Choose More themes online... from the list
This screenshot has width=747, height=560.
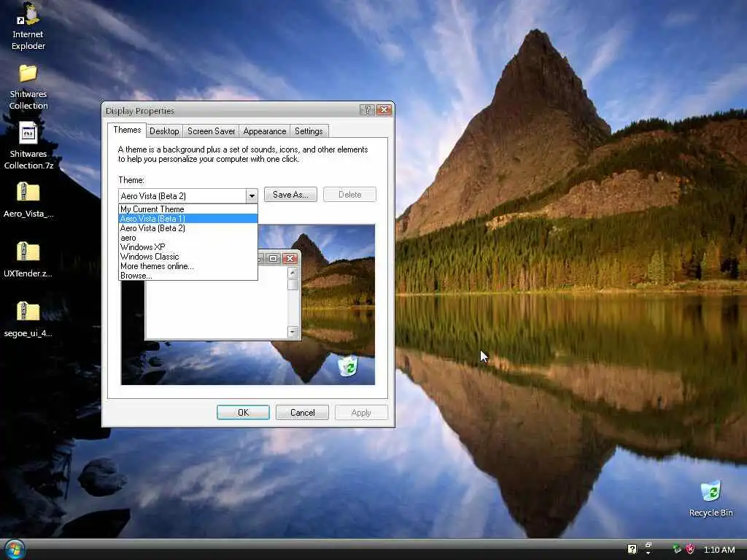[187, 266]
